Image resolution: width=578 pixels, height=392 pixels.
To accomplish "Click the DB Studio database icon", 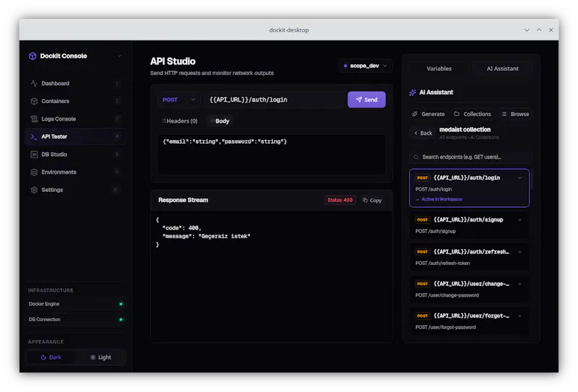I will click(34, 154).
